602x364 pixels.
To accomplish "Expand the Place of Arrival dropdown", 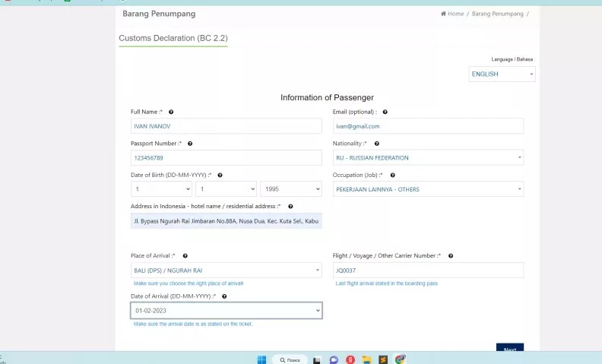I will [227, 271].
